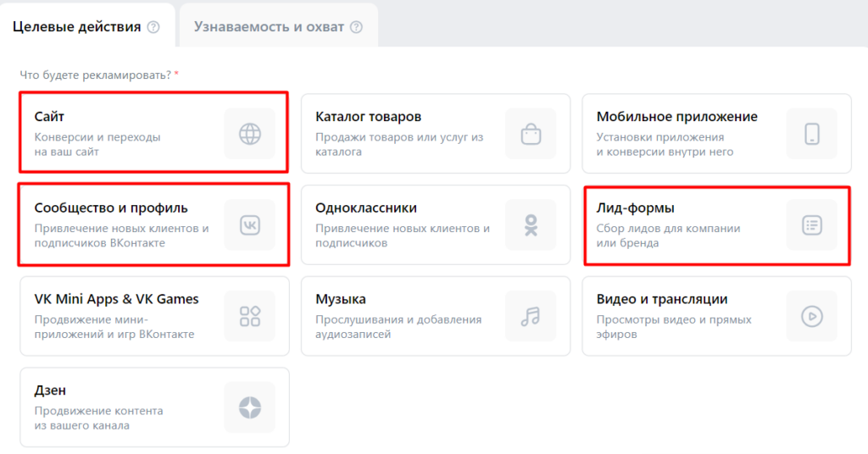Click 'Сбор лидов для компании или бренда'
The width and height of the screenshot is (868, 454).
(x=668, y=235)
